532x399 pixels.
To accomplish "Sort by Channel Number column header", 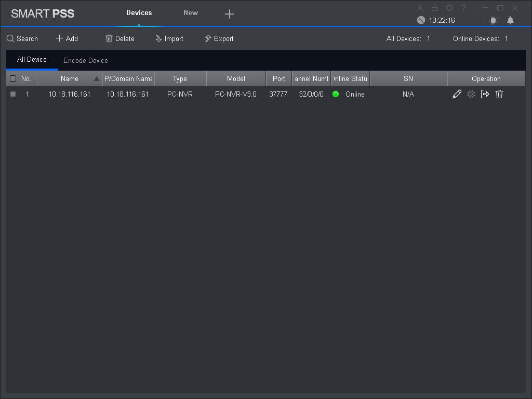I will (311, 79).
